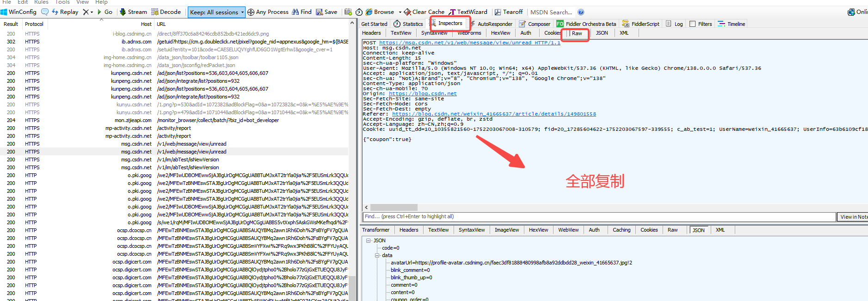Open the Remove sessions dropdown arrow
Image resolution: width=868 pixels, height=301 pixels.
pos(92,12)
